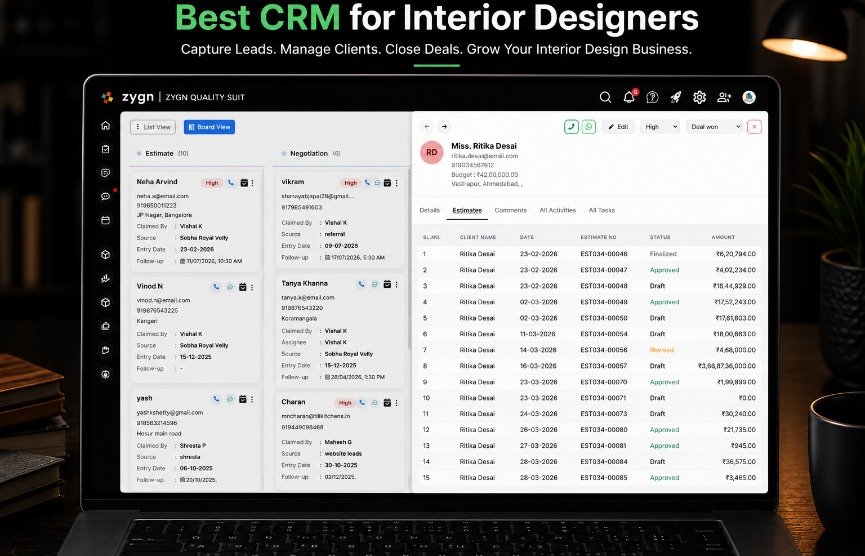This screenshot has width=865, height=556.
Task: Click phone icon on yash card
Action: tap(216, 399)
